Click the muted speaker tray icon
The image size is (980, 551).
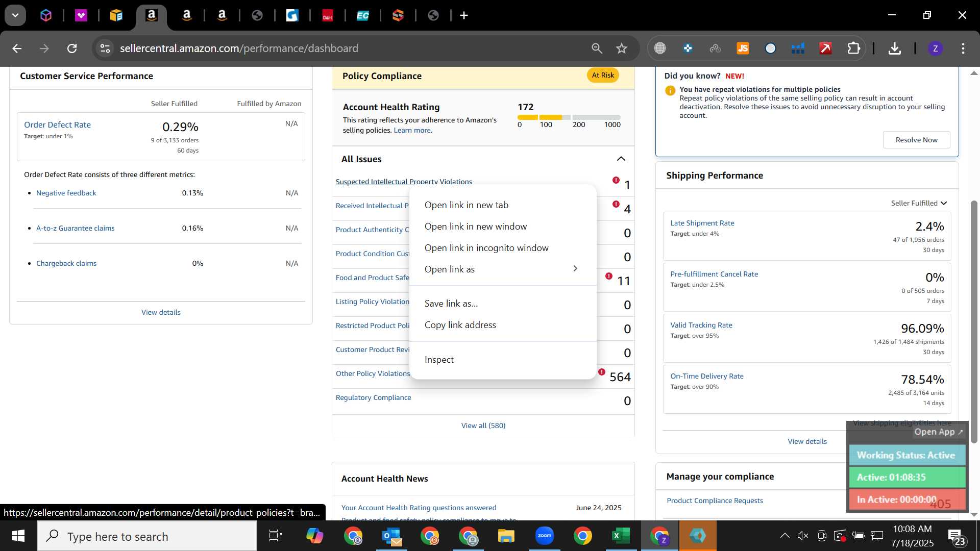(803, 536)
